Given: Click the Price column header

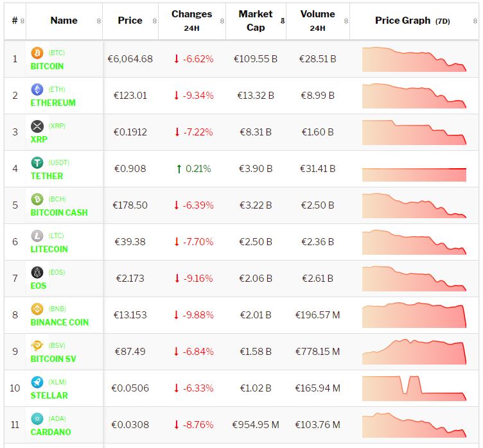Looking at the screenshot, I should coord(130,21).
